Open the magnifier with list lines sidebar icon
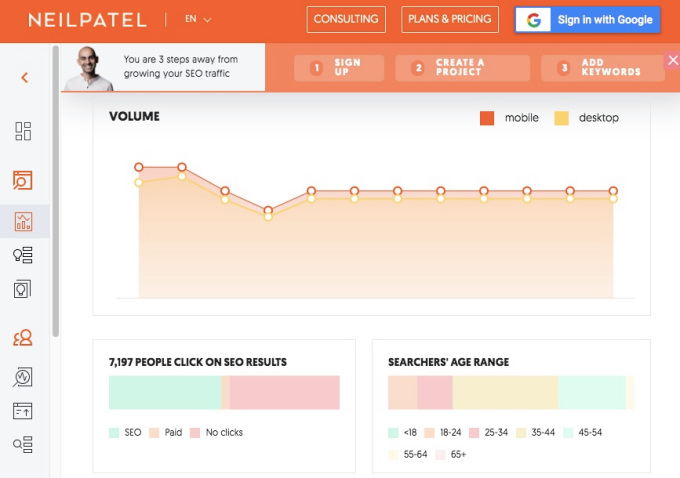The height and width of the screenshot is (478, 680). point(23,444)
